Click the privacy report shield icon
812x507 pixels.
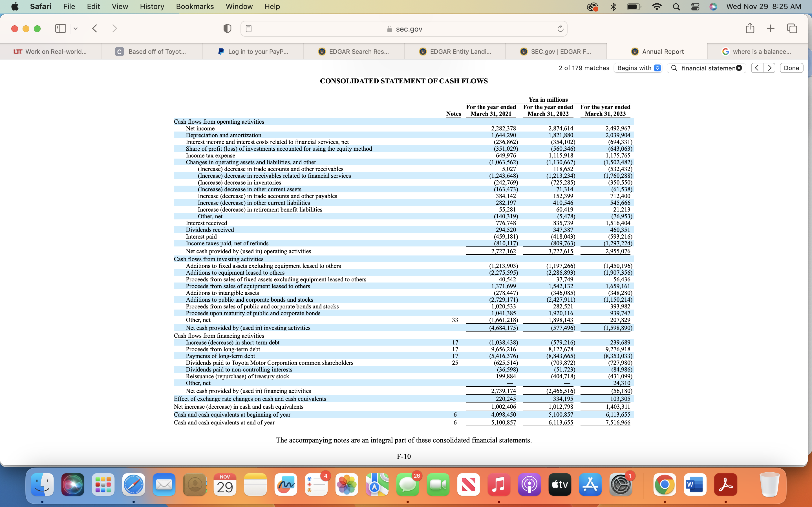(227, 29)
